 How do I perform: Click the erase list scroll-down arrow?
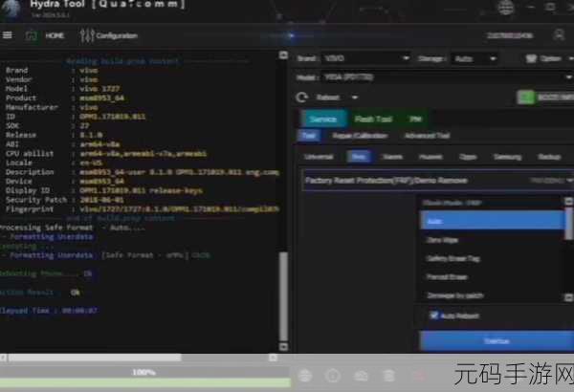tap(568, 297)
